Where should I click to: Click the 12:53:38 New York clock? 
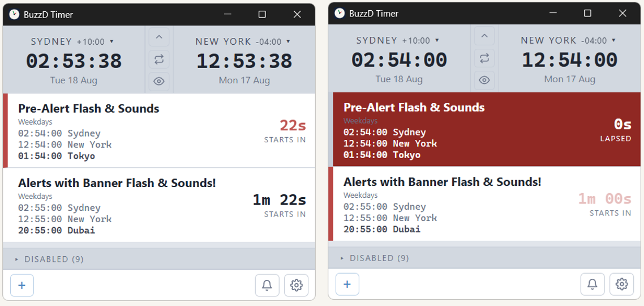[x=244, y=61]
